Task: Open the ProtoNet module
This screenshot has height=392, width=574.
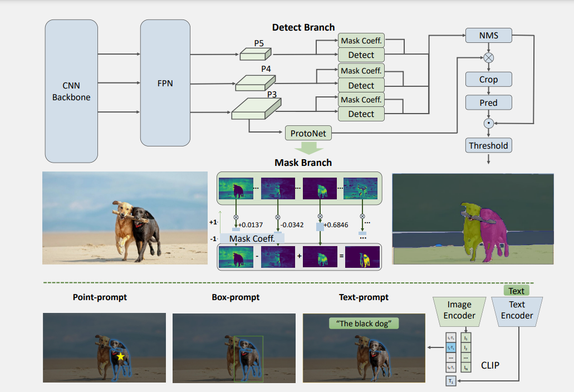Action: [x=308, y=133]
